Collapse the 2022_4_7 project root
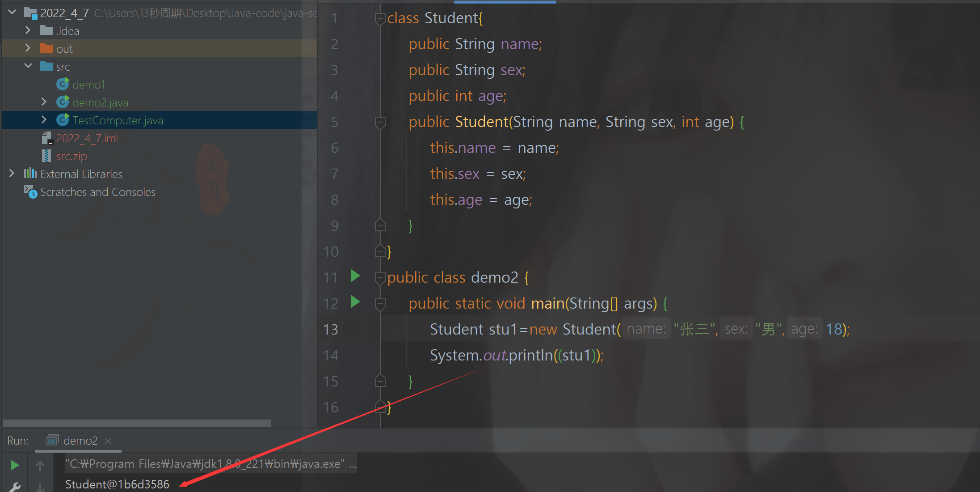Viewport: 980px width, 492px height. (12, 12)
